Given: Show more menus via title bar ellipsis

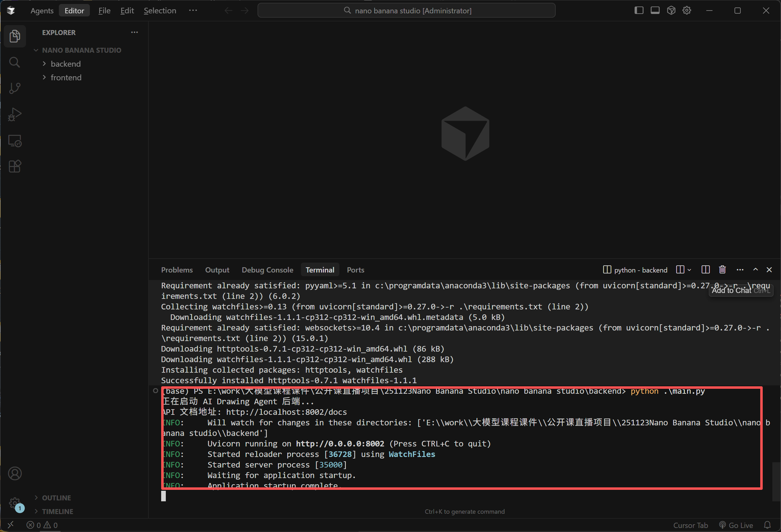Looking at the screenshot, I should pyautogui.click(x=193, y=11).
